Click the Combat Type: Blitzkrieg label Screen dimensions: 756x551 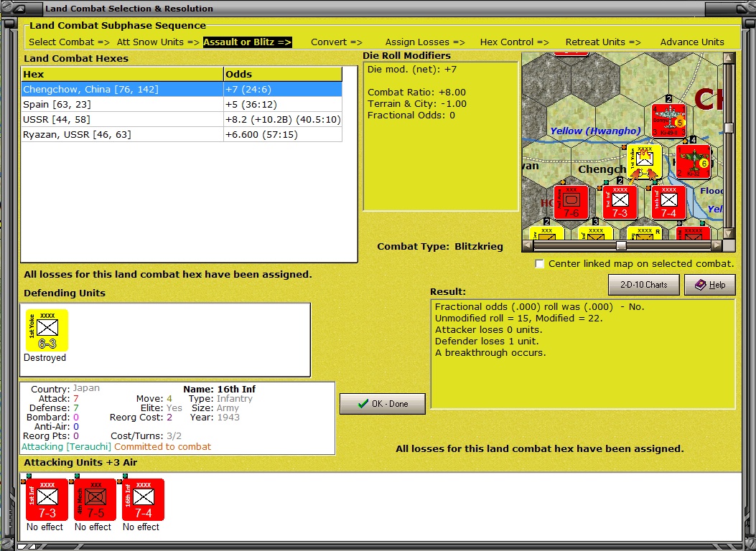(x=439, y=246)
